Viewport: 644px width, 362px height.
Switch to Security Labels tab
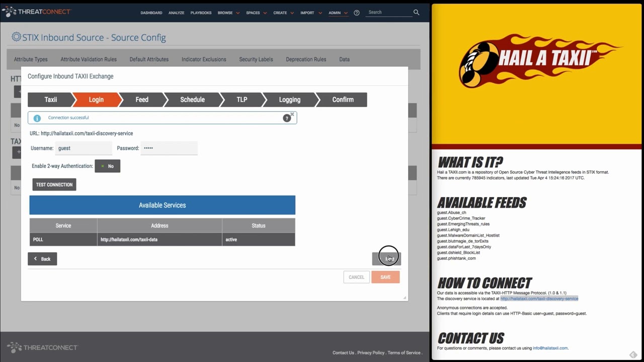[x=256, y=59]
